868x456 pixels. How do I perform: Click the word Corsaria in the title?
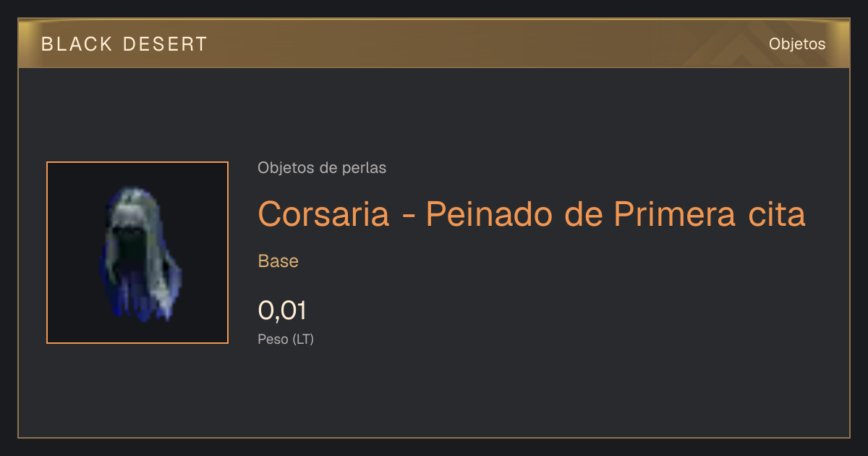323,214
